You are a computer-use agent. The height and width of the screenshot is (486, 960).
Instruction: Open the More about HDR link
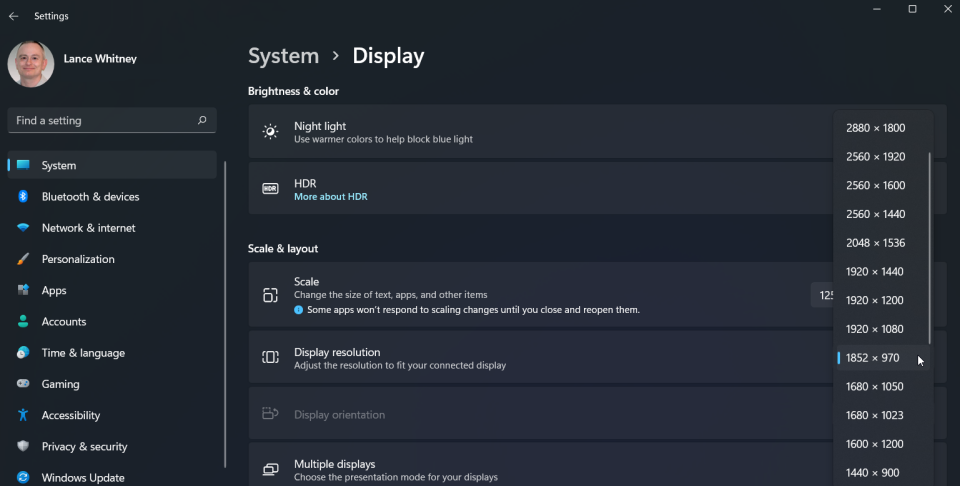331,196
